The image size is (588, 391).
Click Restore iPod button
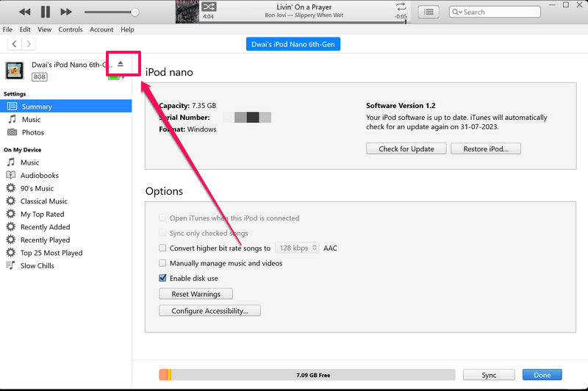[486, 148]
